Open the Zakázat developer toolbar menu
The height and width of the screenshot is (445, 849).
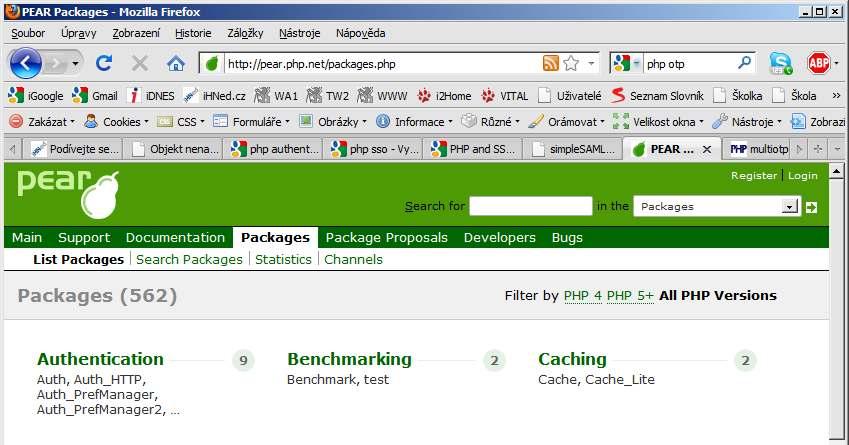[42, 122]
